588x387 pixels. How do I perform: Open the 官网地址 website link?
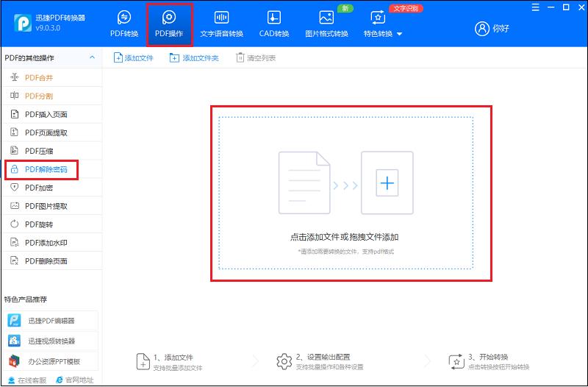[x=75, y=380]
